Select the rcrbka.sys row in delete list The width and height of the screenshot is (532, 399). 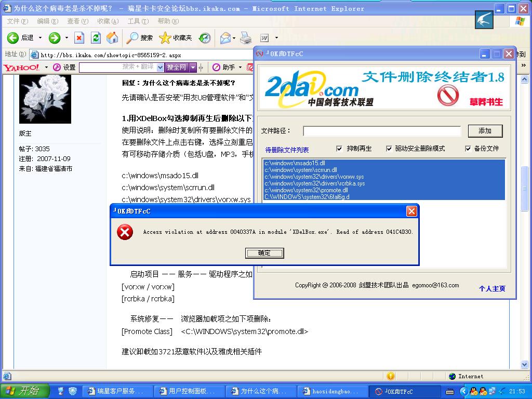[384, 183]
